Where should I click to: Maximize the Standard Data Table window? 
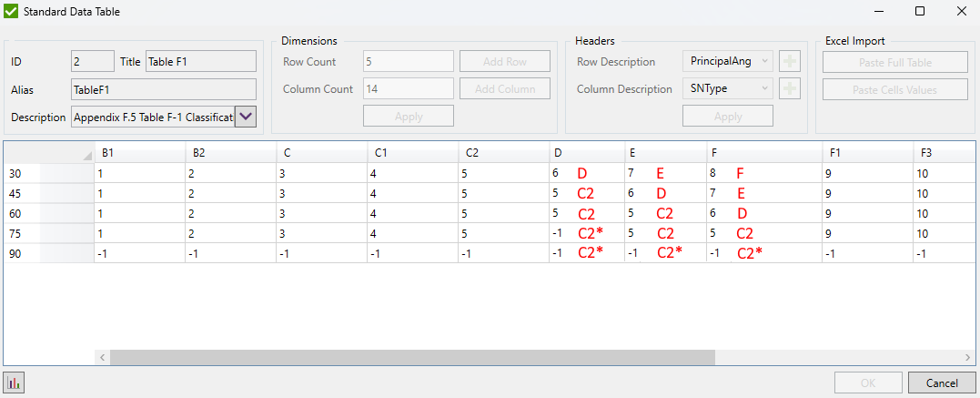coord(920,12)
